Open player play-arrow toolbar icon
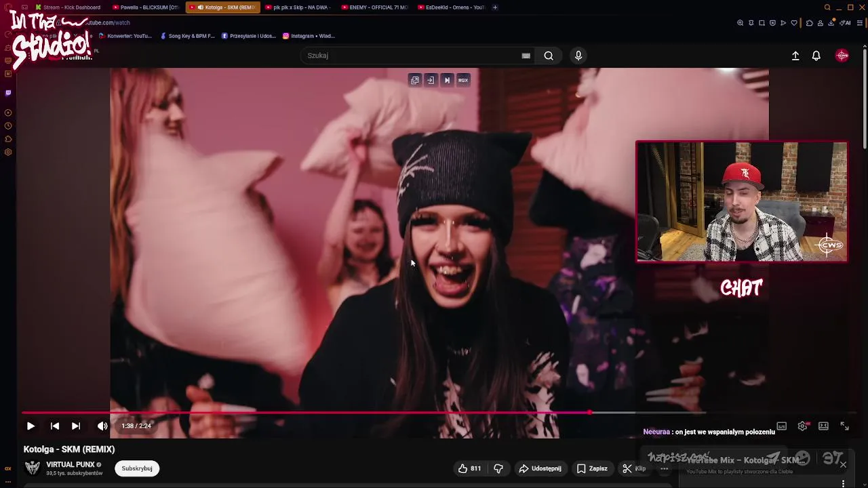 pyautogui.click(x=783, y=23)
